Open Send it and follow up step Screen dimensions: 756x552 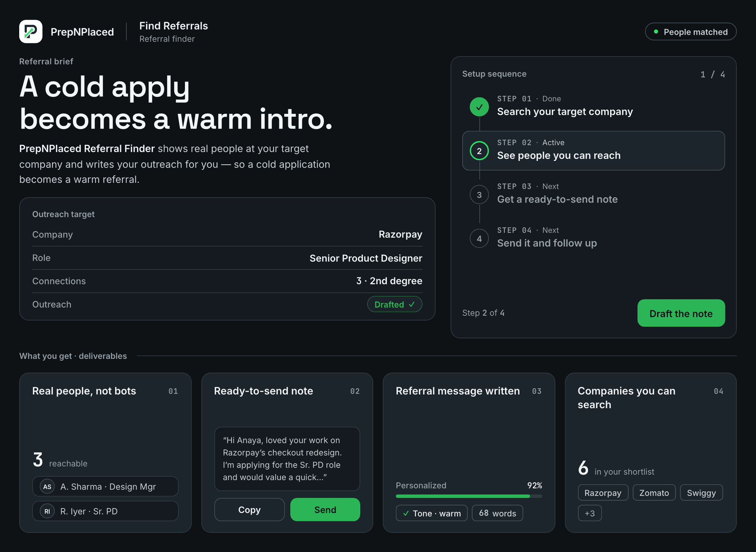(x=594, y=239)
